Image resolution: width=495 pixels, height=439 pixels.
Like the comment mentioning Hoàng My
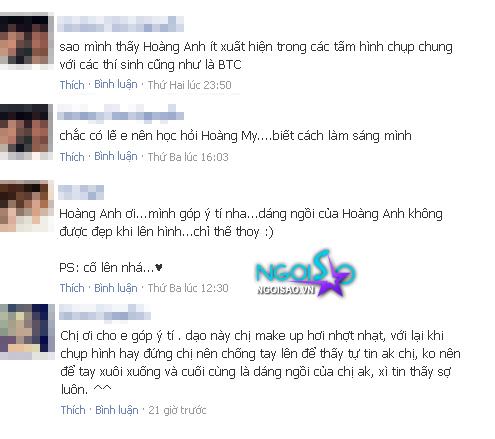pos(72,157)
